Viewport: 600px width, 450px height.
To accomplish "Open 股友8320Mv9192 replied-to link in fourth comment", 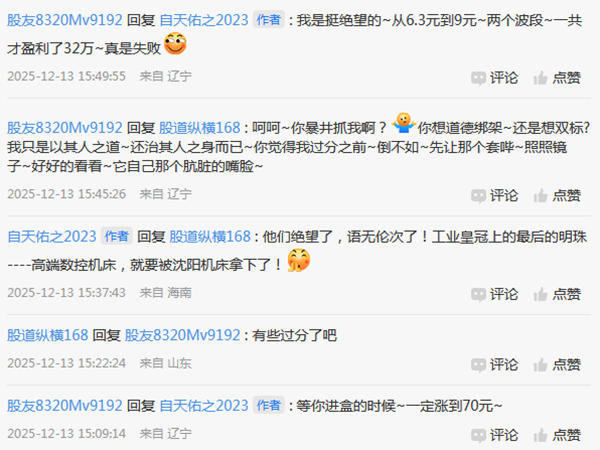I will 183,335.
